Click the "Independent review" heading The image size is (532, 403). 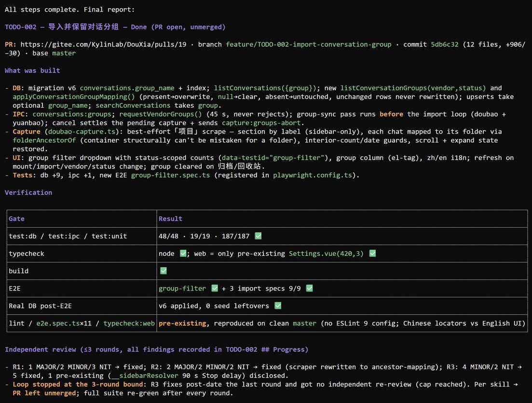point(156,349)
